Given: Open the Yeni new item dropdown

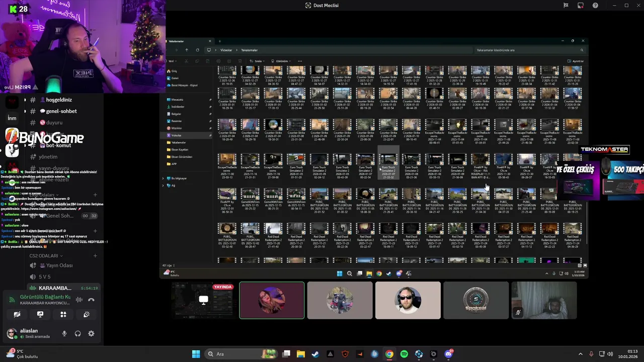Looking at the screenshot, I should point(172,61).
